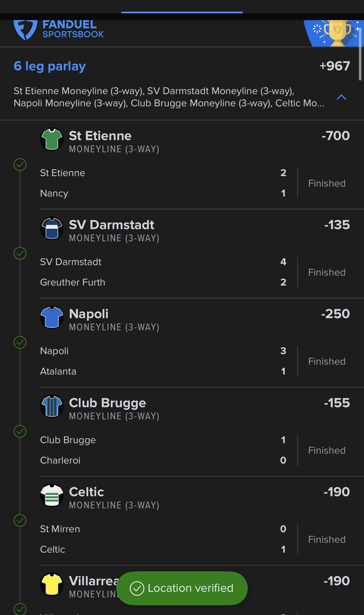Dismiss the Location verified banner
Screen dimensions: 364x615
[182, 588]
